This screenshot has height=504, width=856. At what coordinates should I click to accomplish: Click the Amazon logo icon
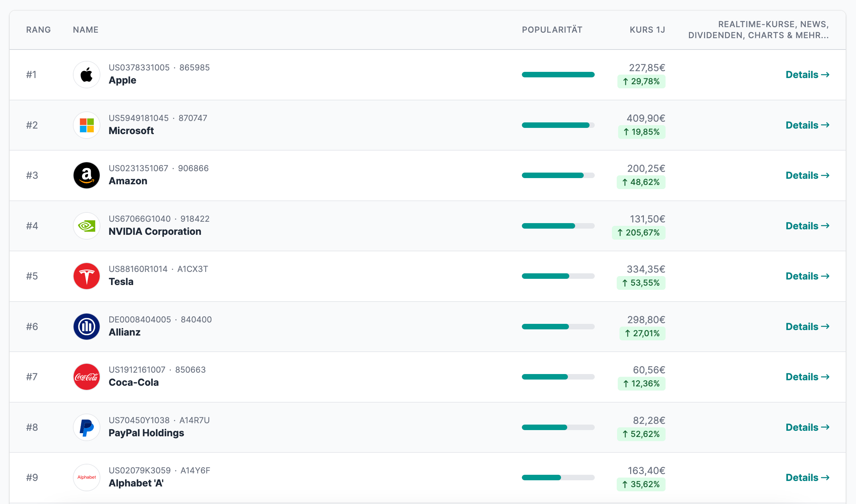coord(87,175)
